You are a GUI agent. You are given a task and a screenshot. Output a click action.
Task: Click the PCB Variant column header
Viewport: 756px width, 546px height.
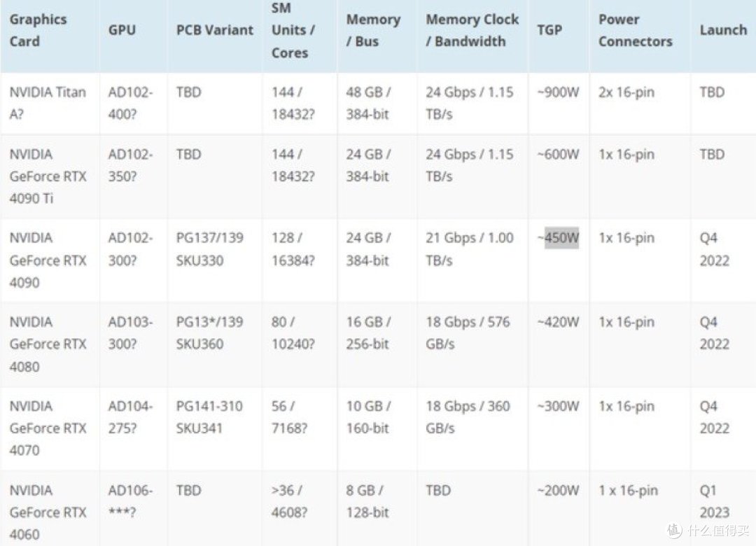215,30
